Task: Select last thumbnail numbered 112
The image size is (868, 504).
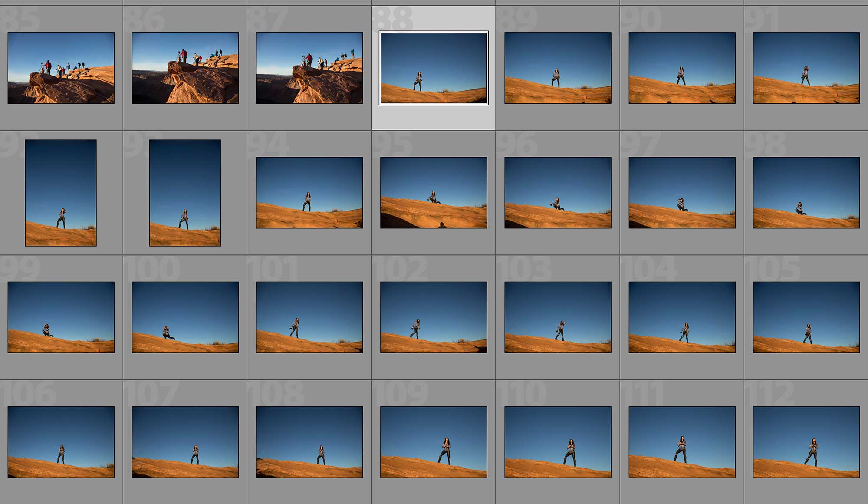Action: pos(806,442)
